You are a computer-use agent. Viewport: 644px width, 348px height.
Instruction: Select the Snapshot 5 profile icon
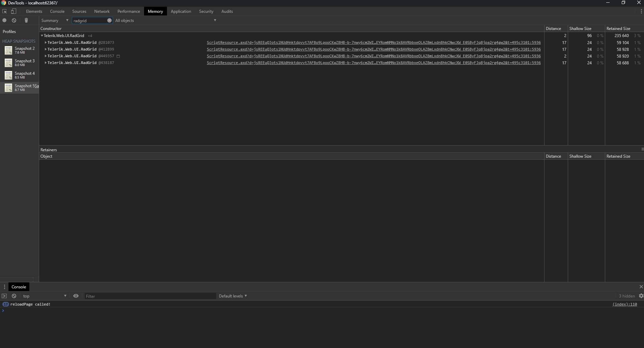click(8, 88)
